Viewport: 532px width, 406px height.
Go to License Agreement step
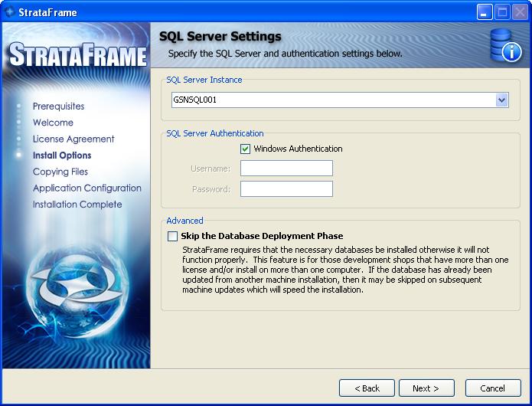tap(73, 139)
